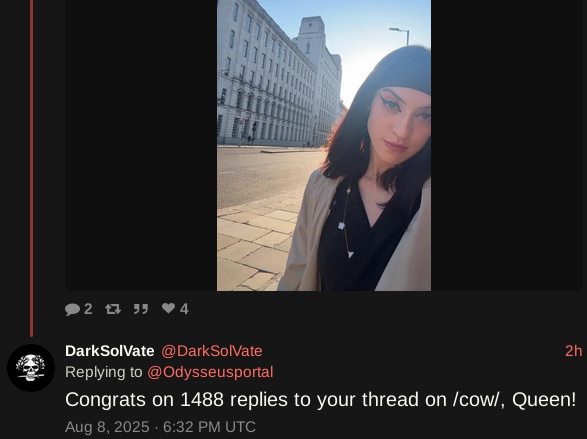Click the Aug 8, 2025 date
This screenshot has width=587, height=439.
tap(107, 427)
